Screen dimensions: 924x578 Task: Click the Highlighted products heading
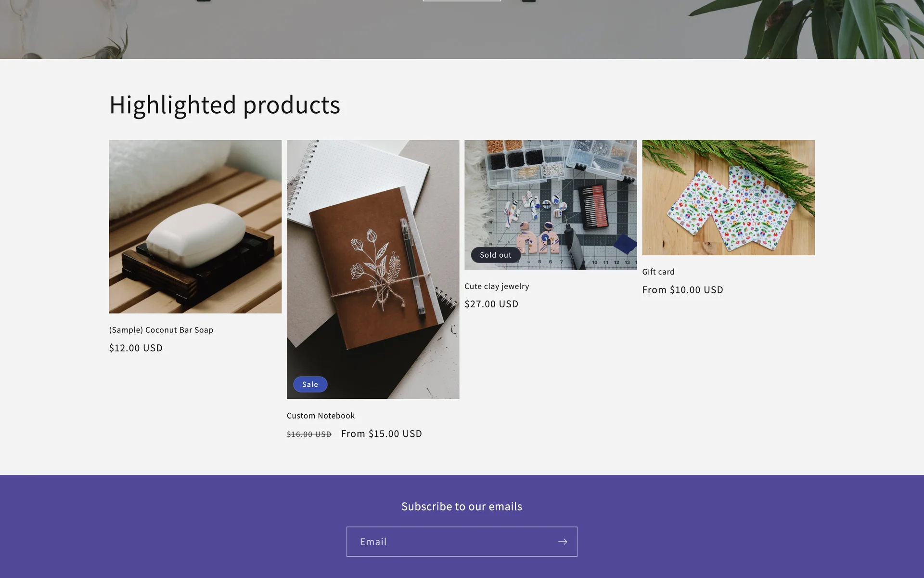click(225, 105)
